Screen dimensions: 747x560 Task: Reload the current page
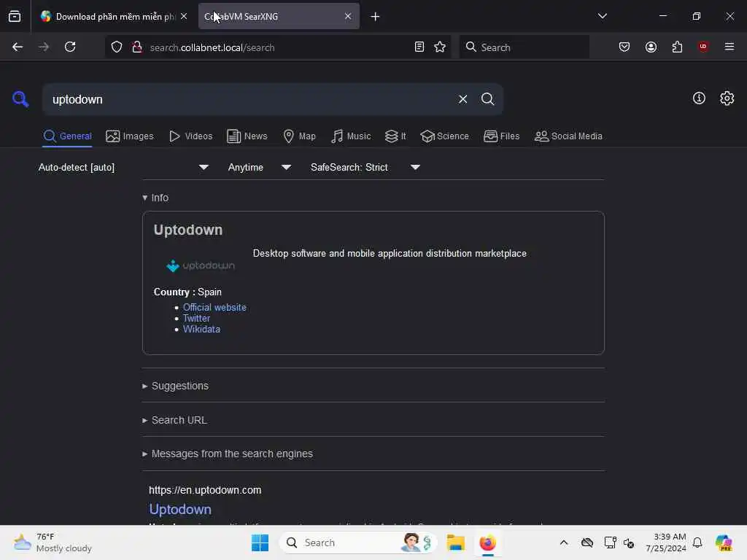coord(70,47)
